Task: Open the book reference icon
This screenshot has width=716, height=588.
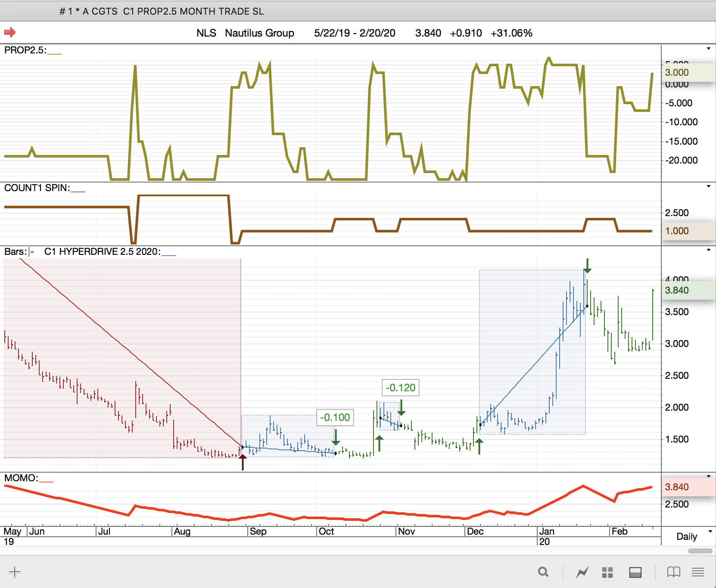Action: coord(673,572)
